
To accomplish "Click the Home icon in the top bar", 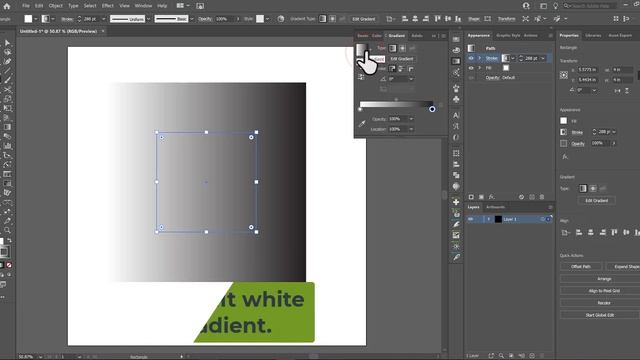I will [x=7, y=6].
